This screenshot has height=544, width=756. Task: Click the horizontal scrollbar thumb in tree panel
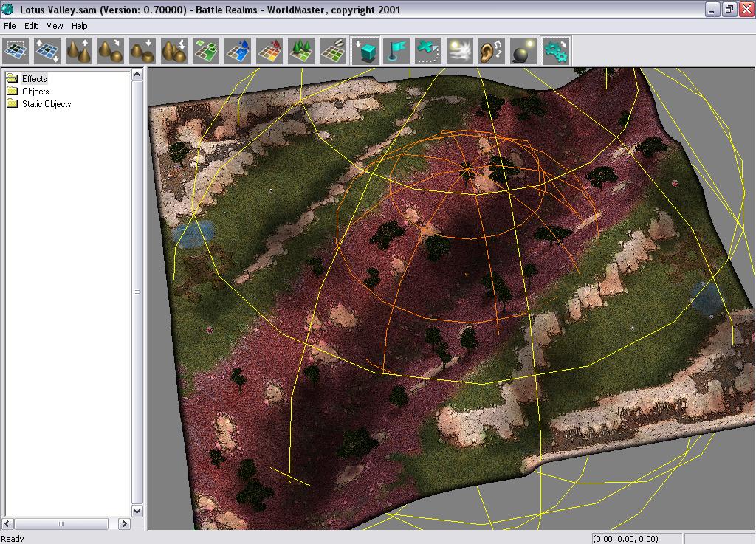(x=61, y=523)
